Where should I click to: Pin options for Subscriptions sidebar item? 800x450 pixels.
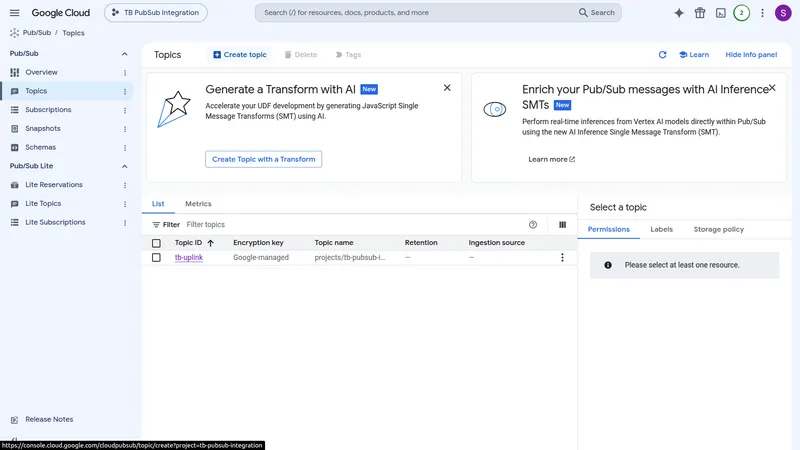125,110
